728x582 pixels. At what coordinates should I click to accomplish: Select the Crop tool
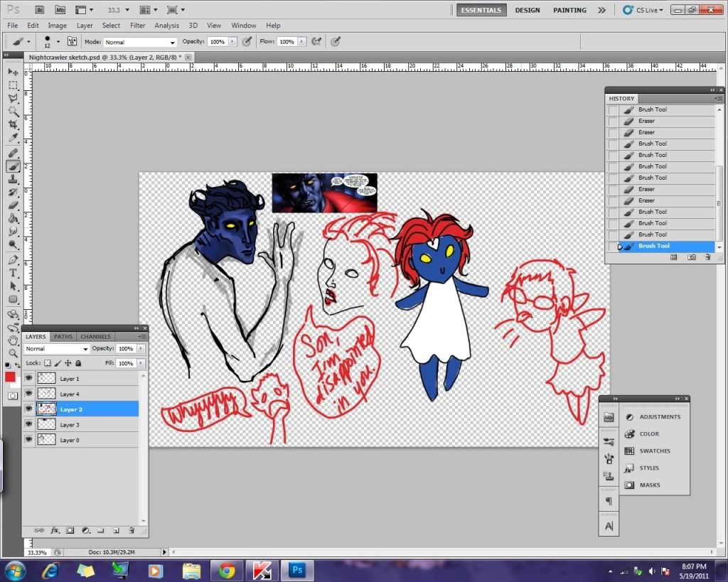pos(13,124)
